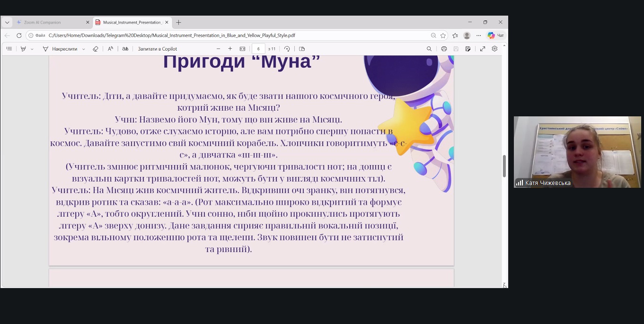The height and width of the screenshot is (324, 644).
Task: Print the PDF document
Action: (444, 49)
